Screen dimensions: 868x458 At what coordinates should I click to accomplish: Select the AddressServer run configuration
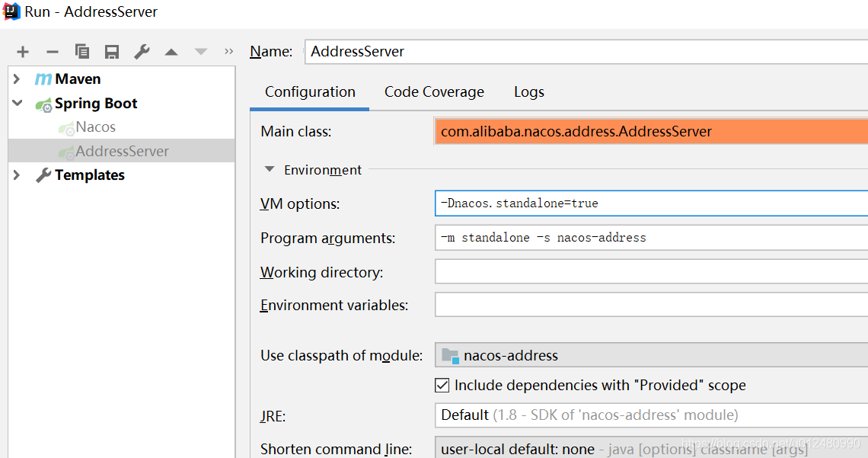pyautogui.click(x=122, y=151)
